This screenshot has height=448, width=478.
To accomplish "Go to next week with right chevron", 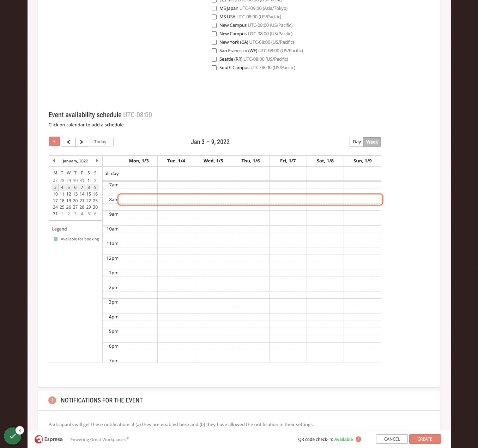I will tap(81, 142).
